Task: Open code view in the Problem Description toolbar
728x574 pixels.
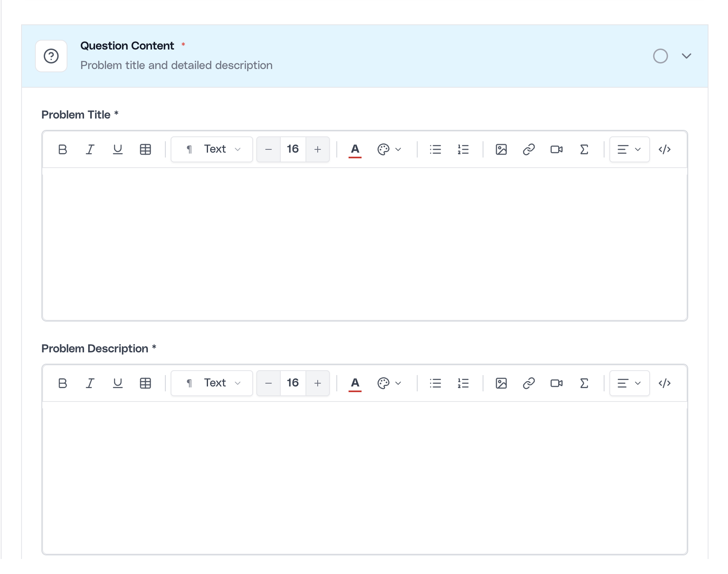Action: 665,383
